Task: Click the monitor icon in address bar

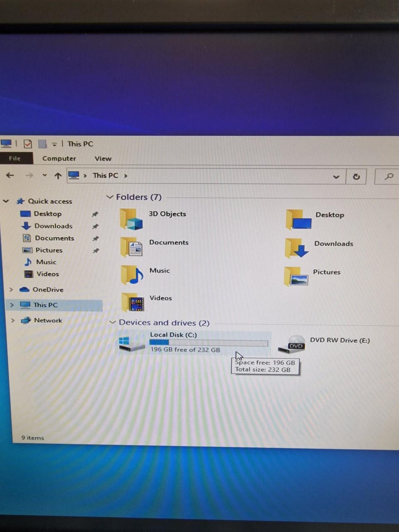Action: click(x=74, y=175)
